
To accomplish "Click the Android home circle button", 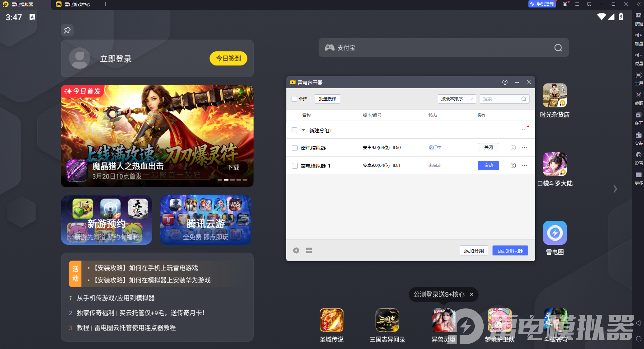I will [638, 339].
